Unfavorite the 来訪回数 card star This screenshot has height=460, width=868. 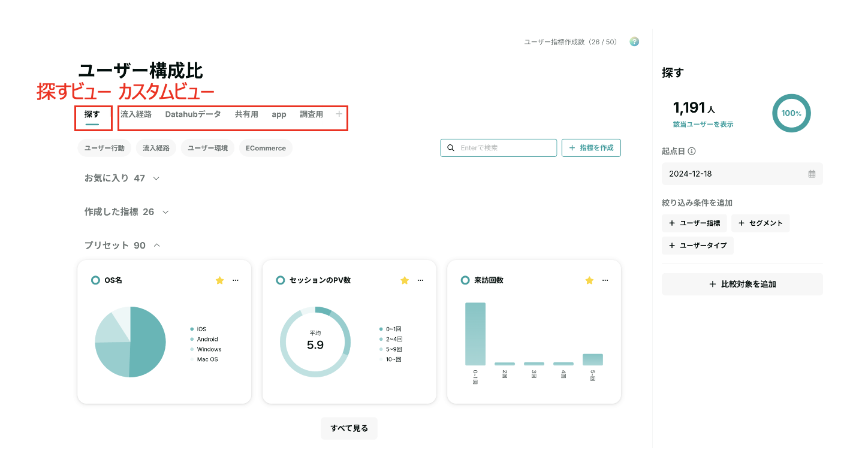click(x=589, y=280)
